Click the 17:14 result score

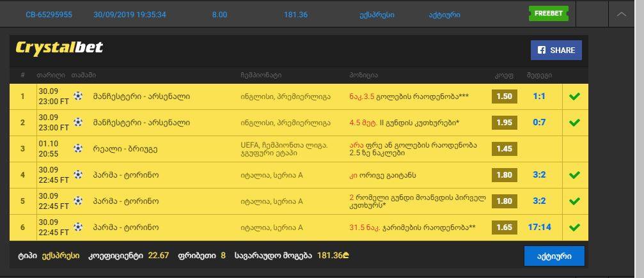point(539,227)
